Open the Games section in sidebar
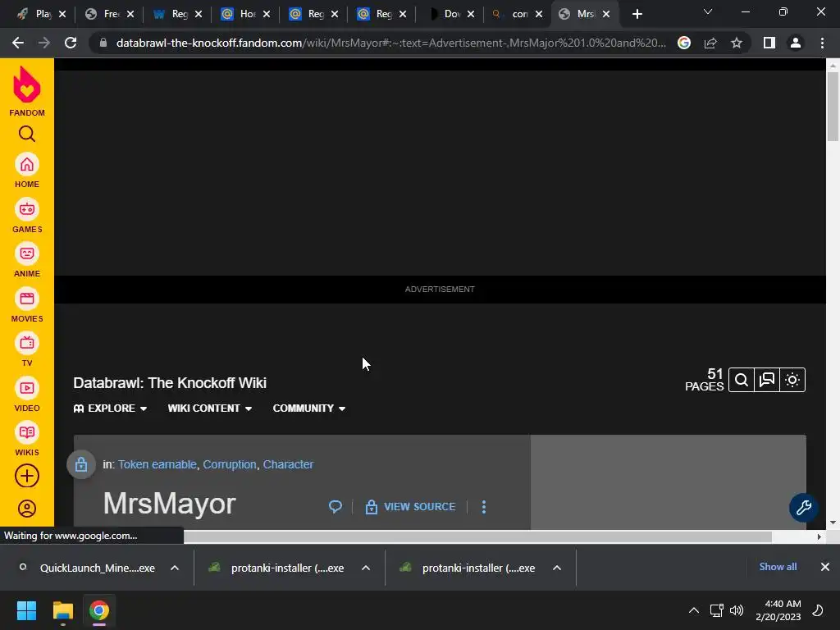Screen dimensions: 840x630 (x=27, y=216)
